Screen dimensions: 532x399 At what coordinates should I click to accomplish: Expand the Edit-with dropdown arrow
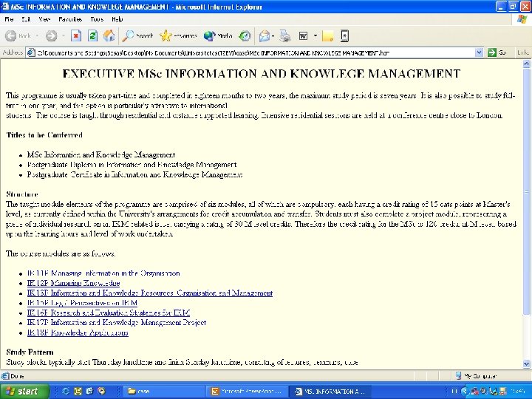coord(316,35)
